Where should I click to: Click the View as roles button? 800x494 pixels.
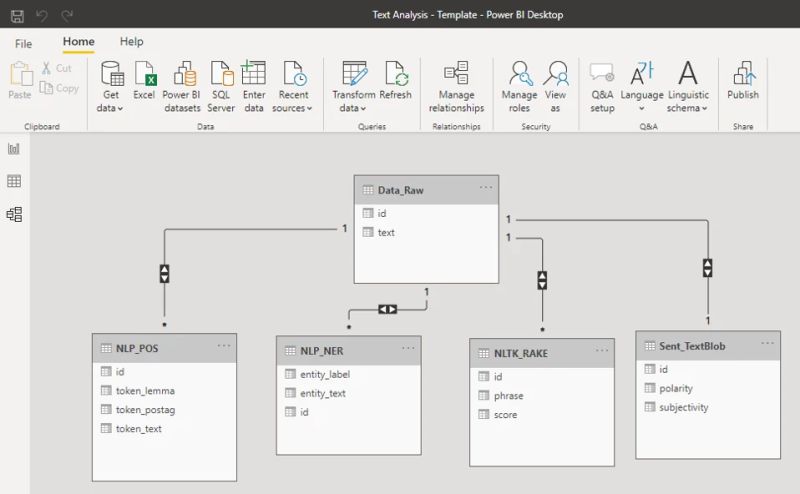pos(556,87)
